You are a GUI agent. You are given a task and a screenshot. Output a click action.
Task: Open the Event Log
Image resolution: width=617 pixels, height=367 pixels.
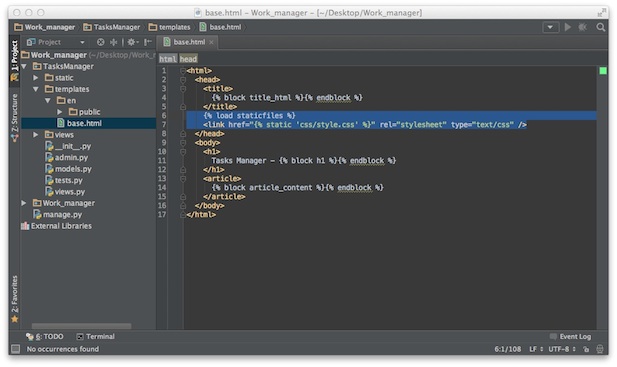pos(571,337)
